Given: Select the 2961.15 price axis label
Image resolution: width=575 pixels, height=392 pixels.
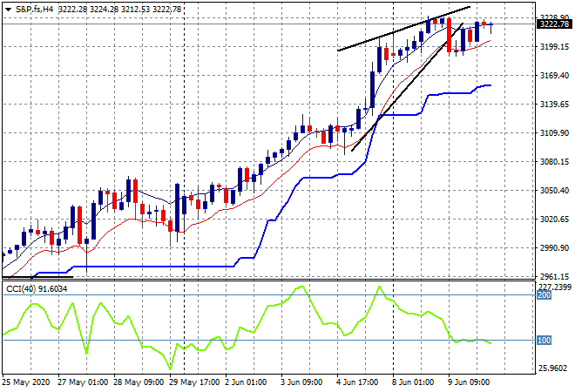Looking at the screenshot, I should pos(554,276).
